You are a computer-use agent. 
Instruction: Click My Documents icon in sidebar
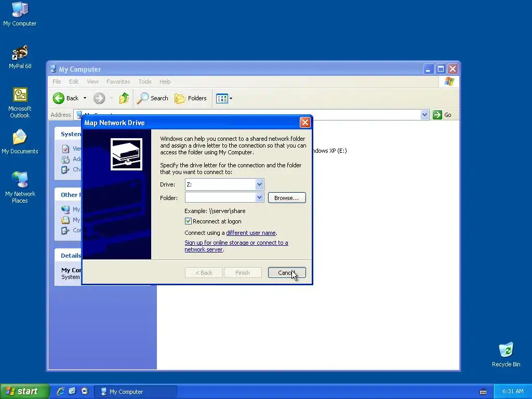pyautogui.click(x=65, y=220)
